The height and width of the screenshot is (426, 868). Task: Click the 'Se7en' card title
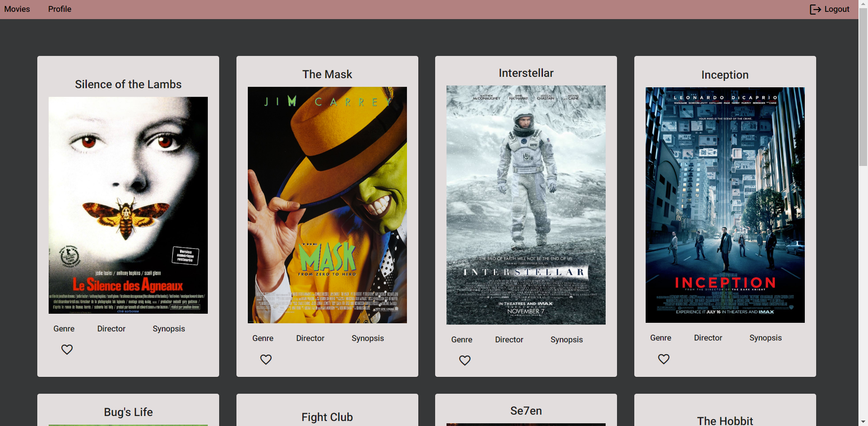(526, 411)
